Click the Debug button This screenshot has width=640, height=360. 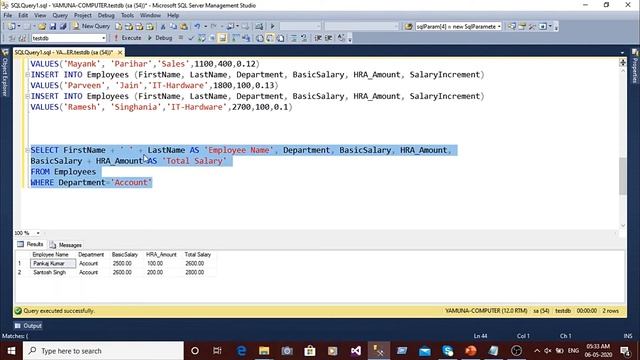point(160,38)
